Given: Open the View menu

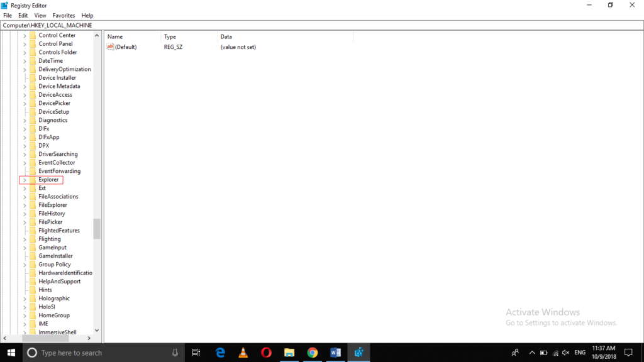Looking at the screenshot, I should tap(40, 16).
